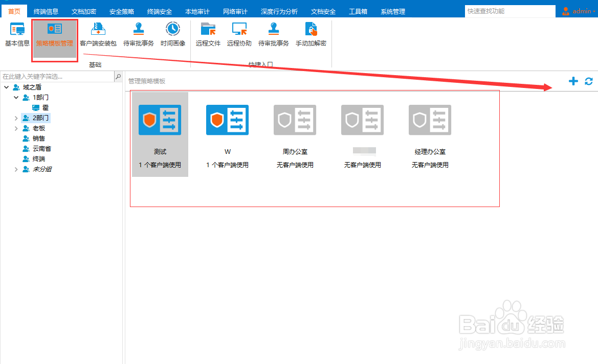Select the 老板 group

pyautogui.click(x=39, y=128)
